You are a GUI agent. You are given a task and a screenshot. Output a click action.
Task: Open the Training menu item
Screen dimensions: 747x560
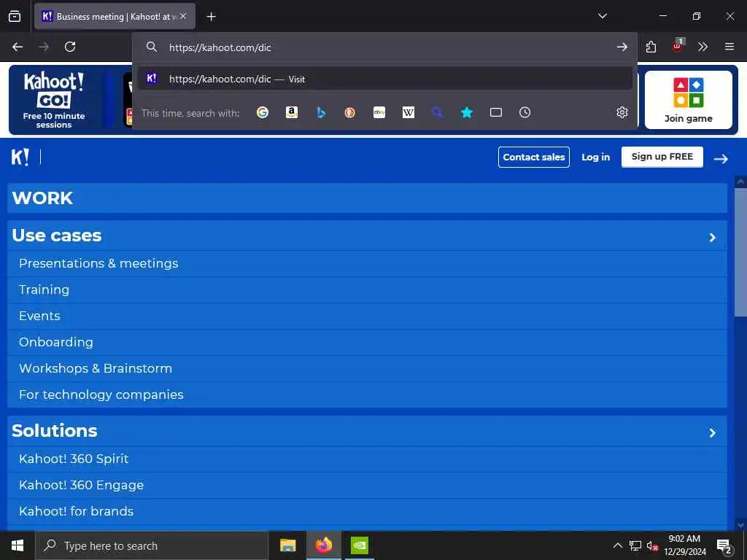44,289
